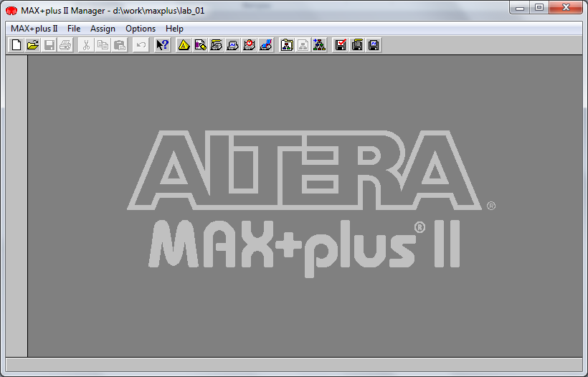Open the Programmer toolbar icon
This screenshot has height=377, width=588.
tap(266, 45)
